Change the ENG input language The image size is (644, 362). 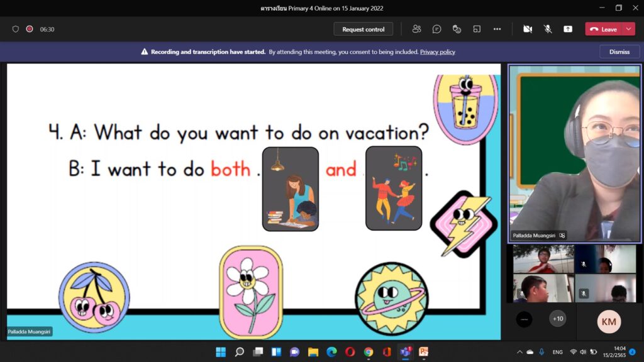(557, 352)
